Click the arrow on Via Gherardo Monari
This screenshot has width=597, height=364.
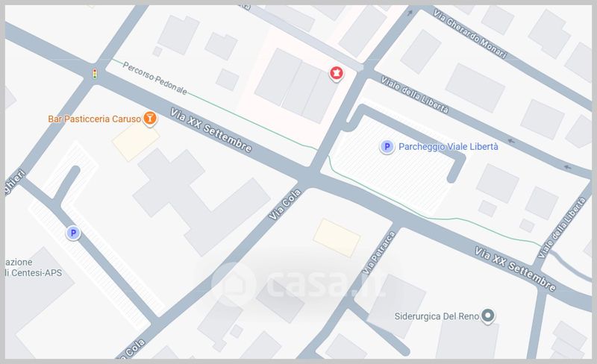tap(410, 13)
